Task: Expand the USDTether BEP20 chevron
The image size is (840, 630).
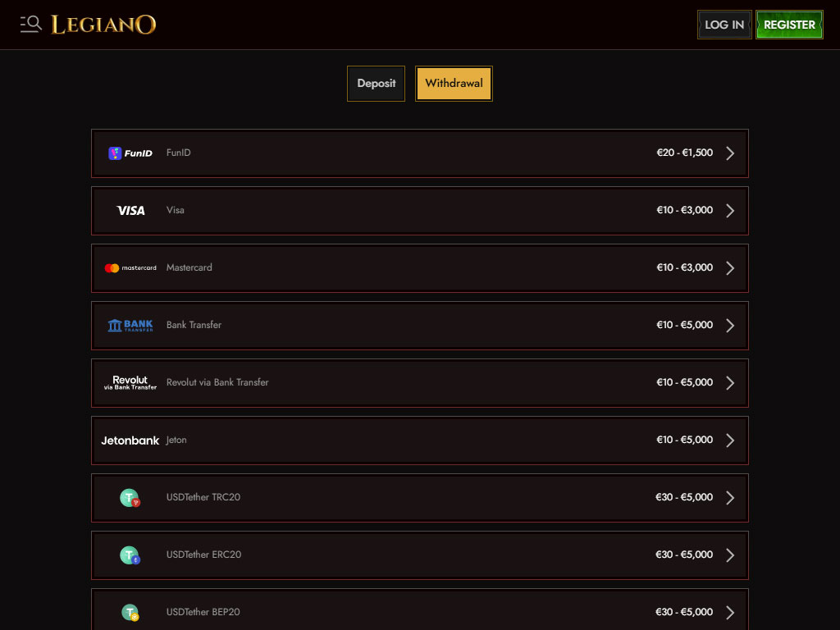Action: 730,612
